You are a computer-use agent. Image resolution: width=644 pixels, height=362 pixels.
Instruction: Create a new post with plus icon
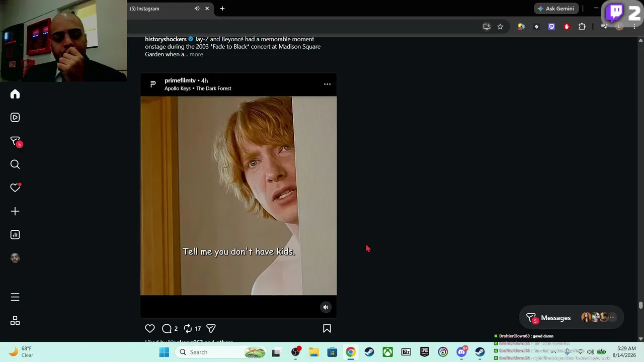15,211
